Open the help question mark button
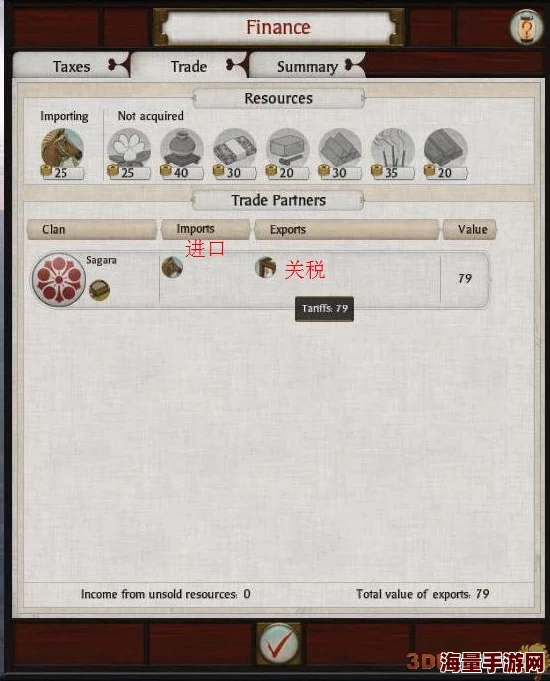The height and width of the screenshot is (681, 550). tap(527, 28)
